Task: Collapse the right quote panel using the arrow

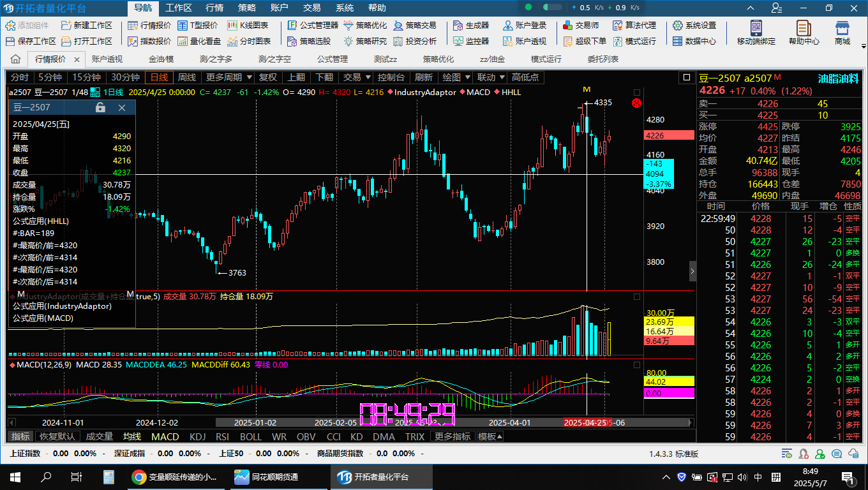Action: (692, 271)
